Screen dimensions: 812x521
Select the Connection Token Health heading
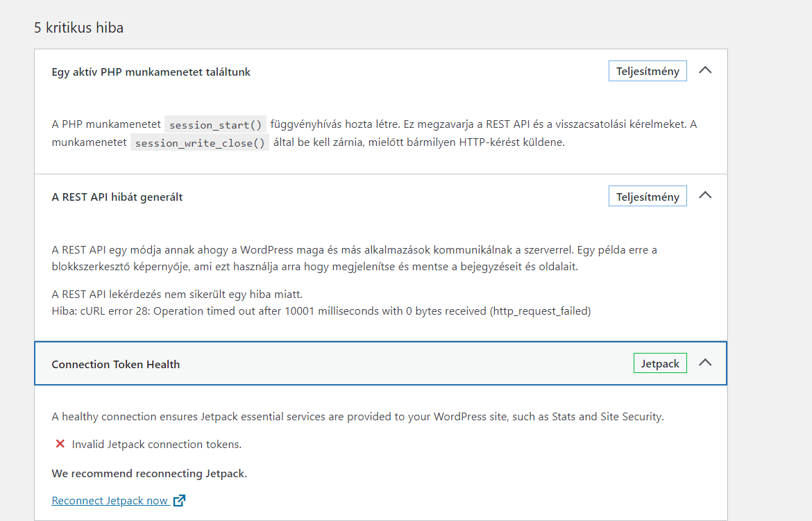coord(115,365)
